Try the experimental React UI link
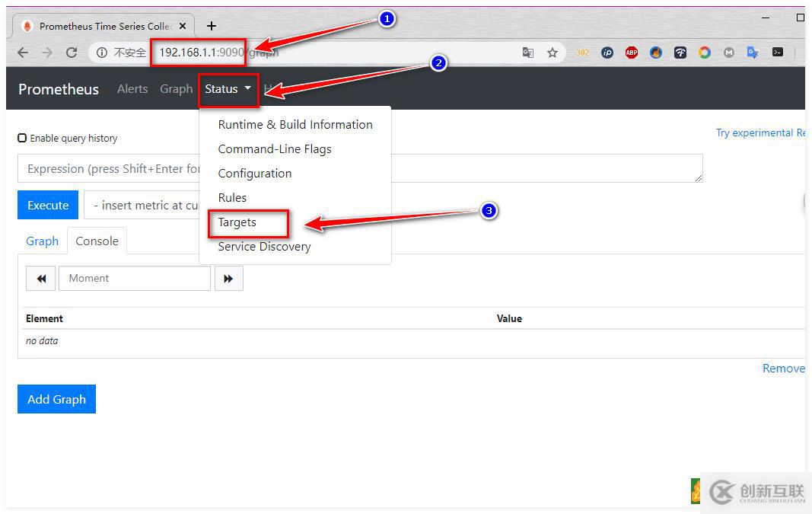This screenshot has width=812, height=514. pyautogui.click(x=759, y=132)
